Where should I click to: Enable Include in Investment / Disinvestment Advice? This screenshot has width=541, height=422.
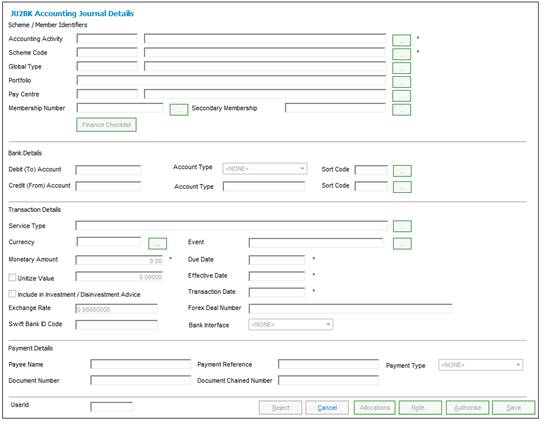tap(12, 294)
